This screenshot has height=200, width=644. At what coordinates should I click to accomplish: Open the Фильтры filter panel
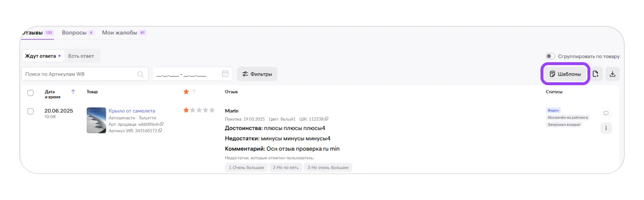pos(257,74)
